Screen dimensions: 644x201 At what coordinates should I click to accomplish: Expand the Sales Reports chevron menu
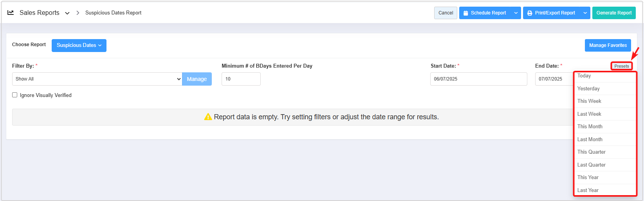click(x=67, y=13)
